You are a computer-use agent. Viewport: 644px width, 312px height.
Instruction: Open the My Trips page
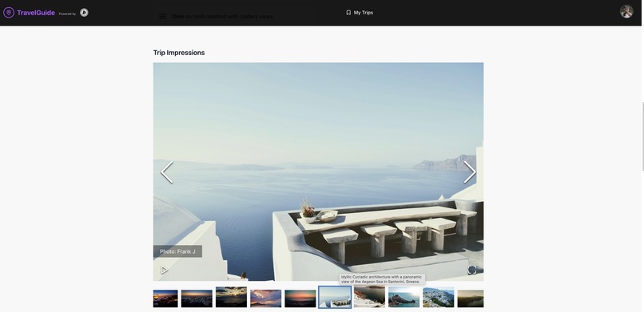[360, 13]
